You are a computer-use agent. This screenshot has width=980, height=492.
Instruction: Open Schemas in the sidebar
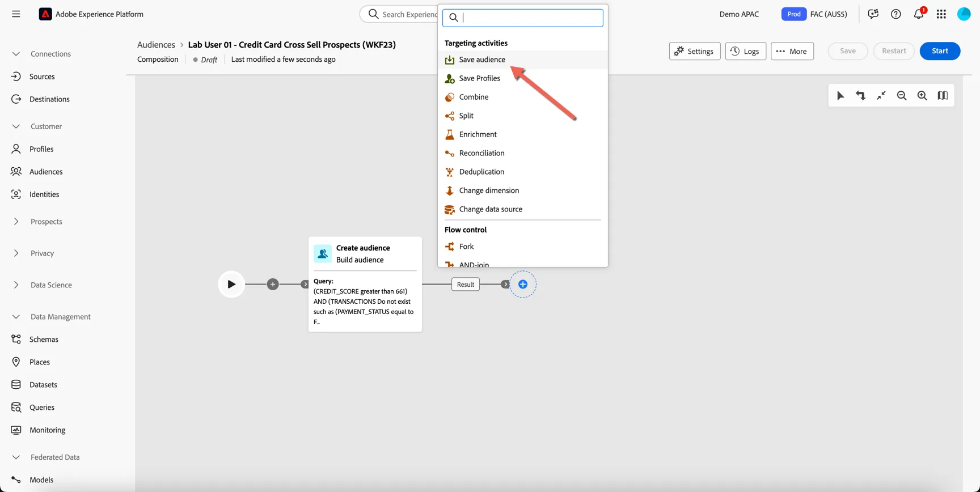click(x=44, y=340)
